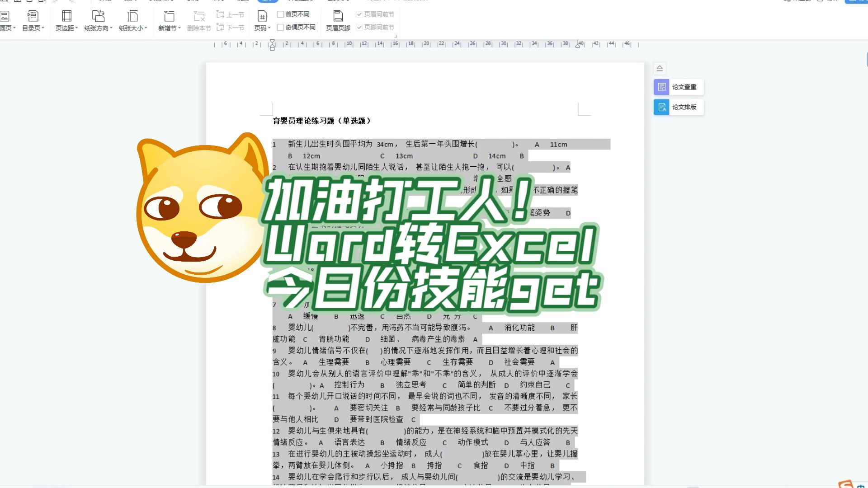868x488 pixels.
Task: Open the 页码 dropdown menu
Action: (269, 27)
